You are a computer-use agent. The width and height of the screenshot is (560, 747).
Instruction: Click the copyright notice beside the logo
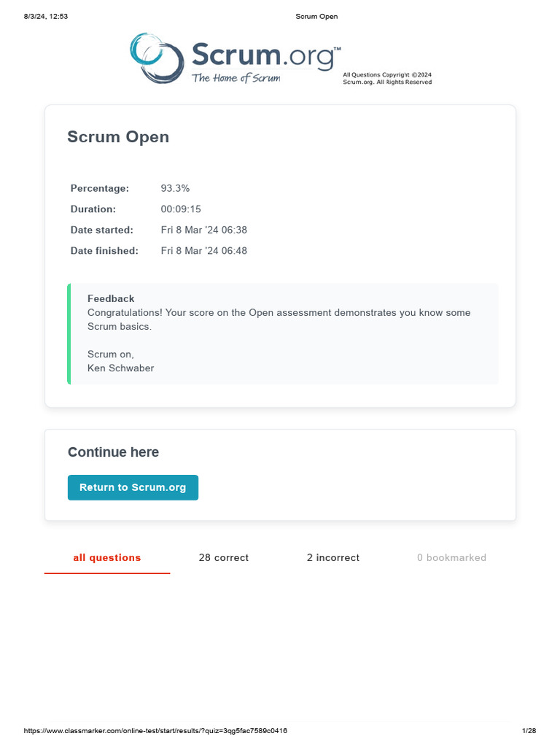387,78
